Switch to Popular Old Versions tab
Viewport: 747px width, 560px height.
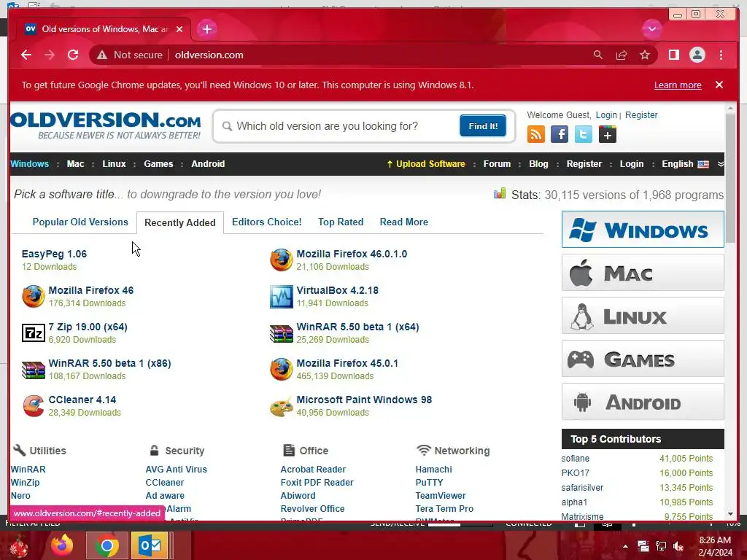(80, 222)
